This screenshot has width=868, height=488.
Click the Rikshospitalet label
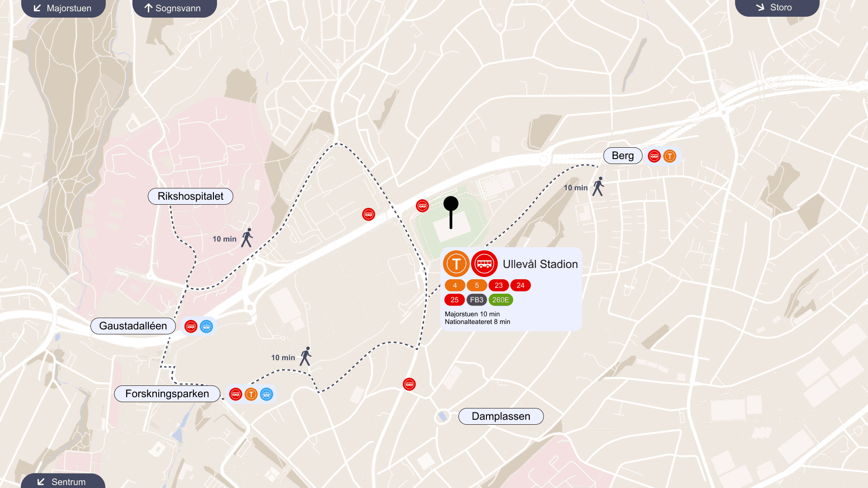(x=190, y=196)
